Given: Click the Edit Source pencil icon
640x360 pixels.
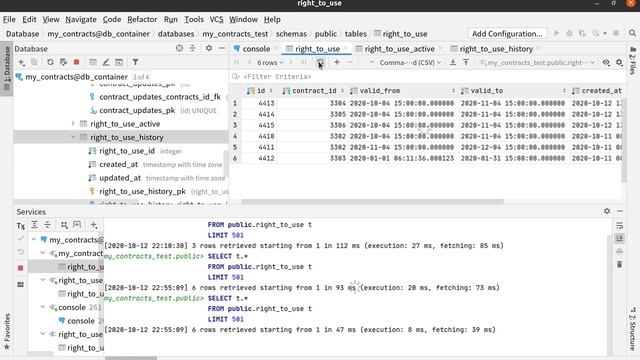Looking at the screenshot, I should point(106,62).
